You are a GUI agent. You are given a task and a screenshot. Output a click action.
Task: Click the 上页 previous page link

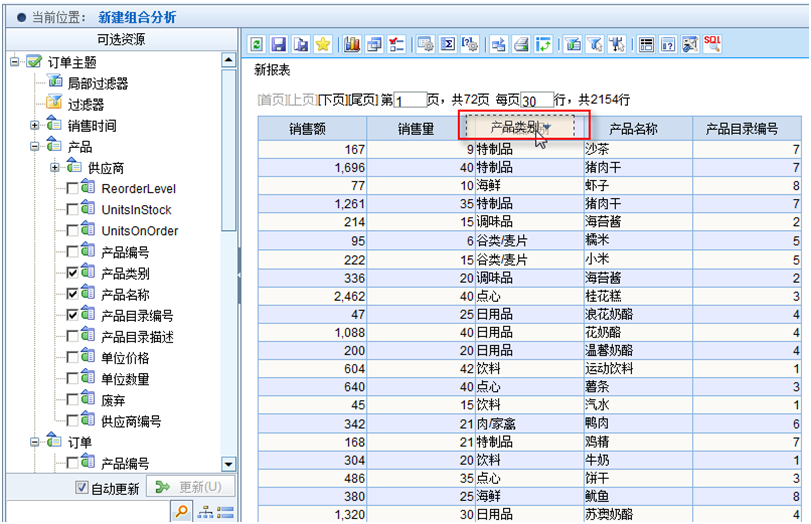pos(302,99)
